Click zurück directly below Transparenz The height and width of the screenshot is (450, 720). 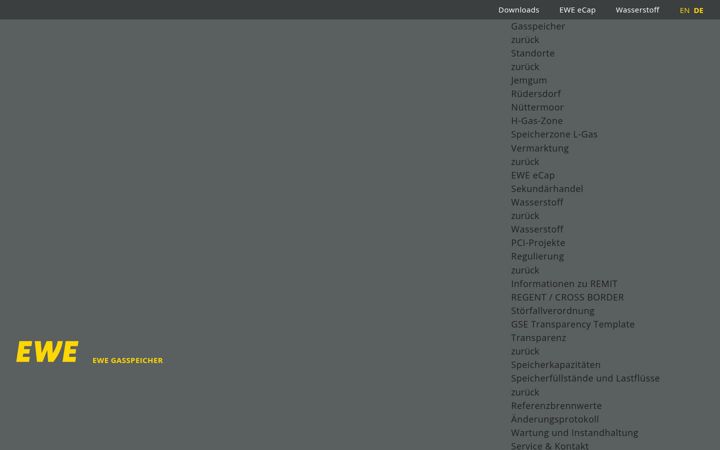point(525,351)
